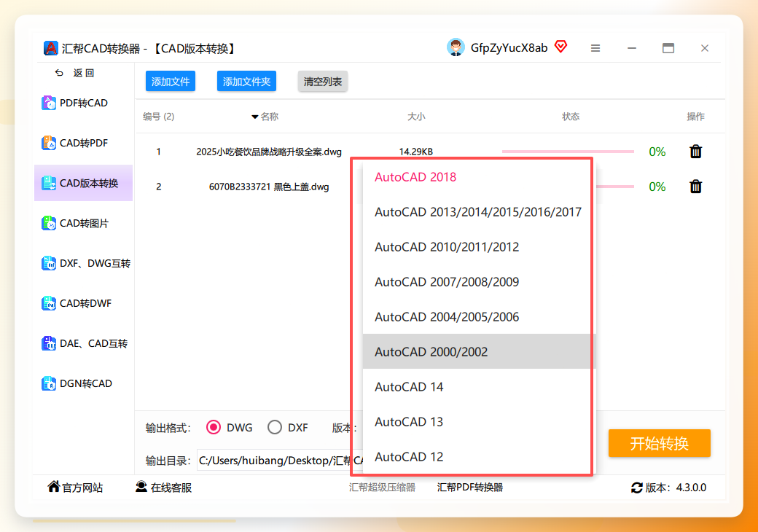The height and width of the screenshot is (532, 758).
Task: Choose AutoCAD 2000/2002 option
Action: 479,352
